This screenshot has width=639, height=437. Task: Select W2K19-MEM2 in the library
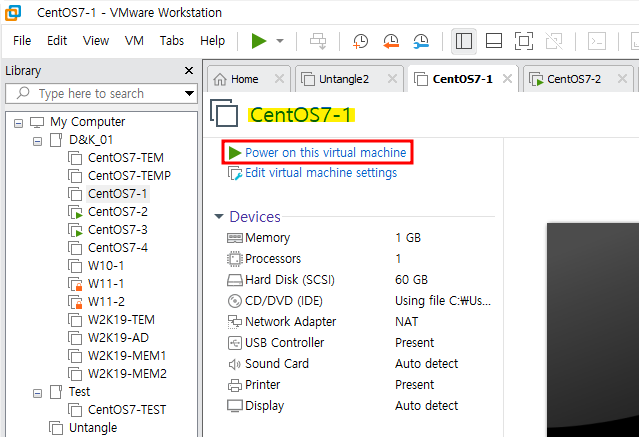pos(127,374)
